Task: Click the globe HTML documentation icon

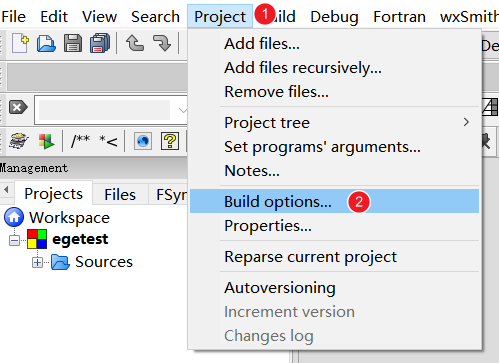Action: point(143,141)
